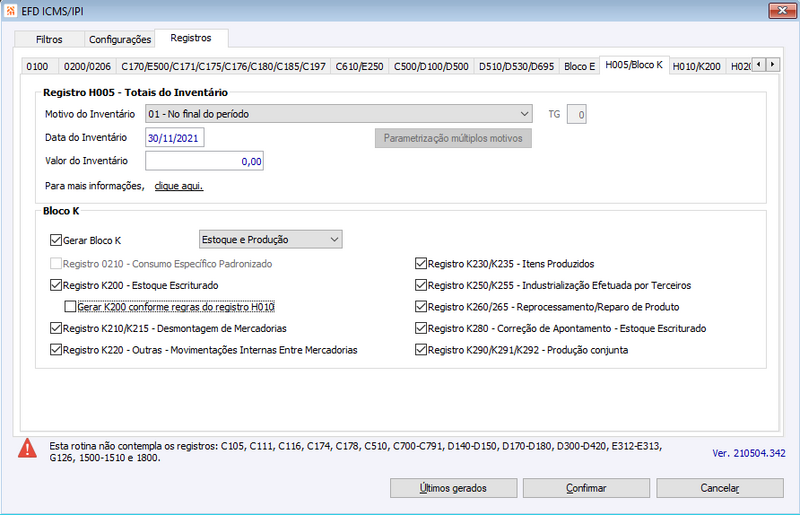Click the version text Ver. 210504.342
The width and height of the screenshot is (800, 515).
(748, 453)
